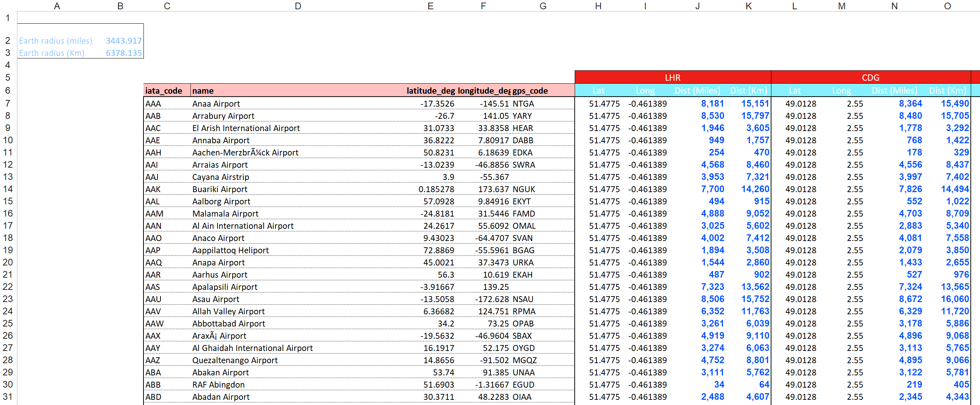Viewport: 980px width, 405px height.
Task: Click the Abakan Airport name cell
Action: [298, 372]
